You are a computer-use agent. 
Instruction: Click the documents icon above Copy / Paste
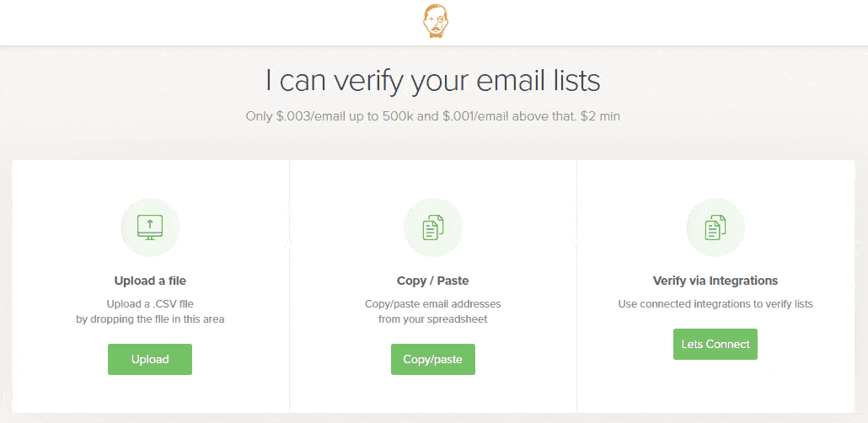(433, 227)
